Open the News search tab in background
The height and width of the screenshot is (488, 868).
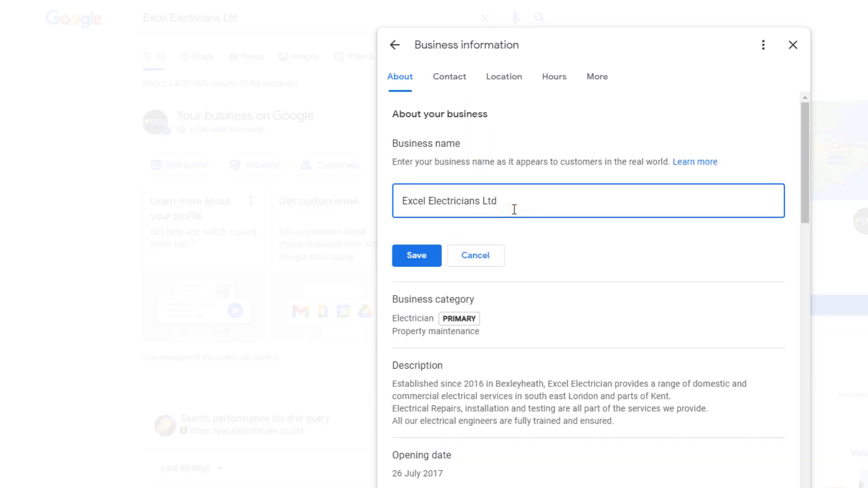[246, 56]
